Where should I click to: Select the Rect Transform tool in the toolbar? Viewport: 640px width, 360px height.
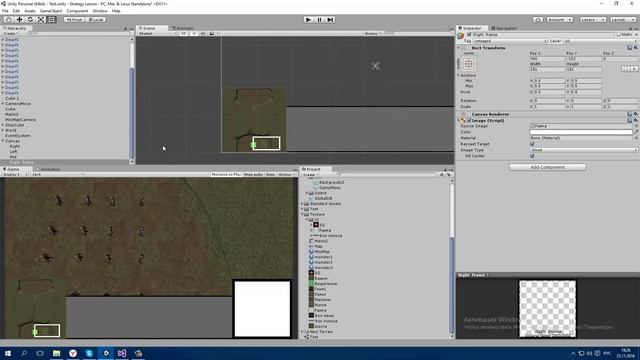click(x=51, y=20)
